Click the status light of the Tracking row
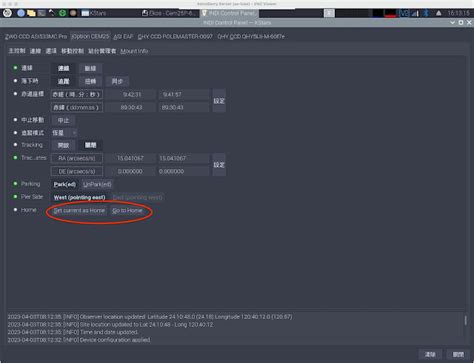Screen dimensions: 474x363 point(15,145)
